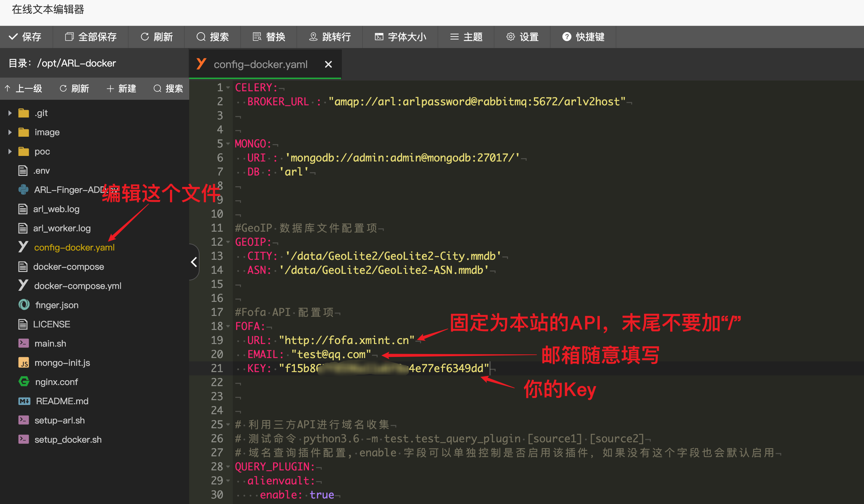Collapse the file sidebar with arrow handle

194,262
